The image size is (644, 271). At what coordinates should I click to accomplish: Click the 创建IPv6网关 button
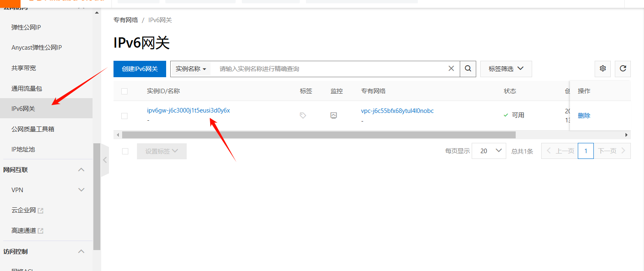click(140, 69)
